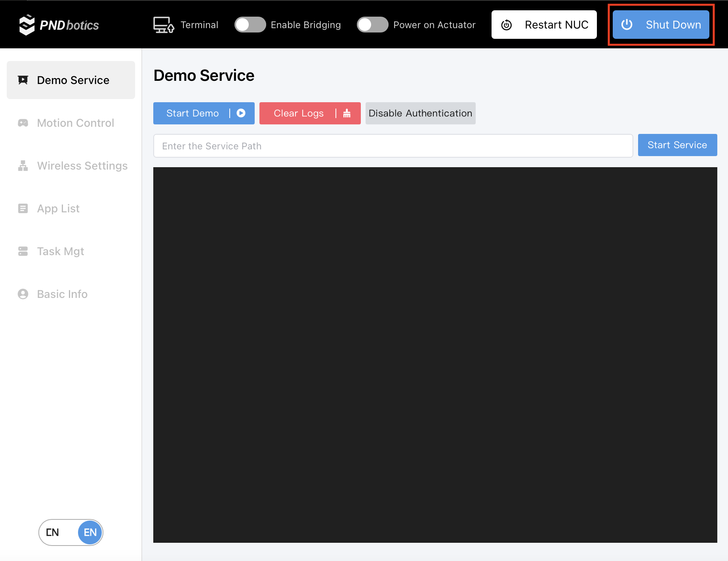Click the Disable Authentication button
This screenshot has height=561, width=728.
420,113
